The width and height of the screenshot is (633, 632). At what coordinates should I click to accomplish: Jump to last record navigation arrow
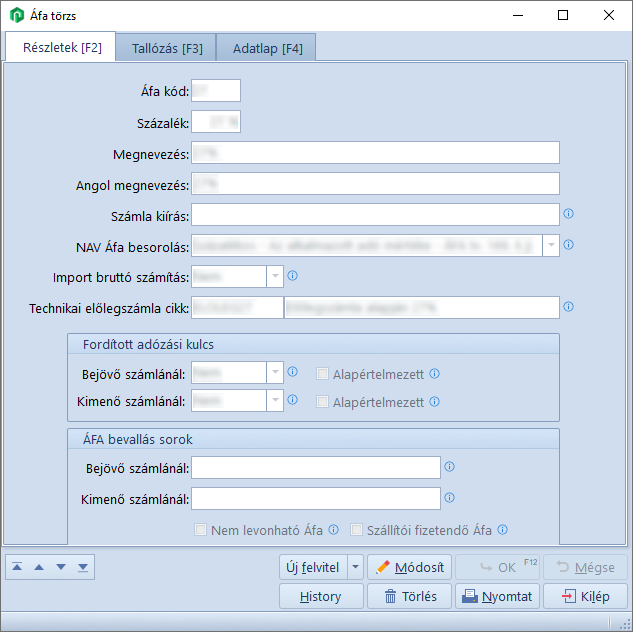tap(83, 567)
